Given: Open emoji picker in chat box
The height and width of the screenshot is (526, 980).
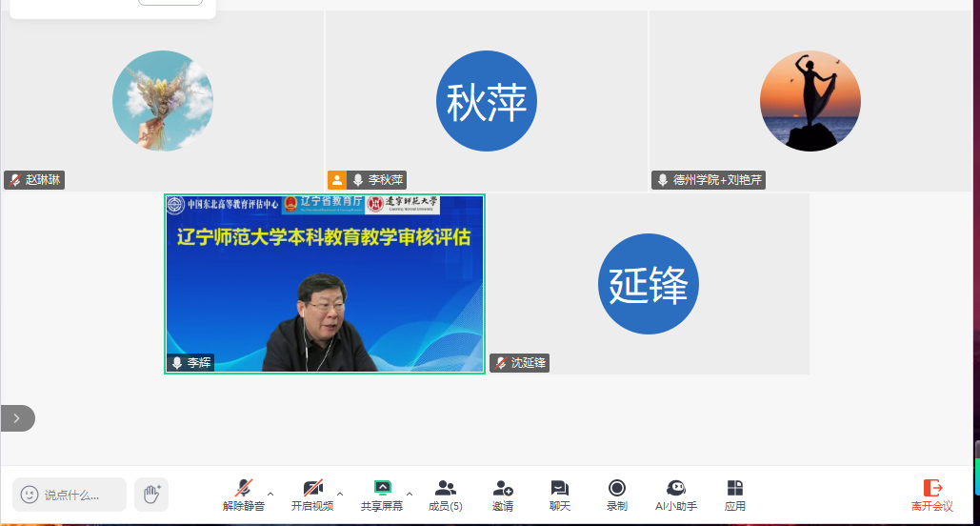Looking at the screenshot, I should pos(30,495).
